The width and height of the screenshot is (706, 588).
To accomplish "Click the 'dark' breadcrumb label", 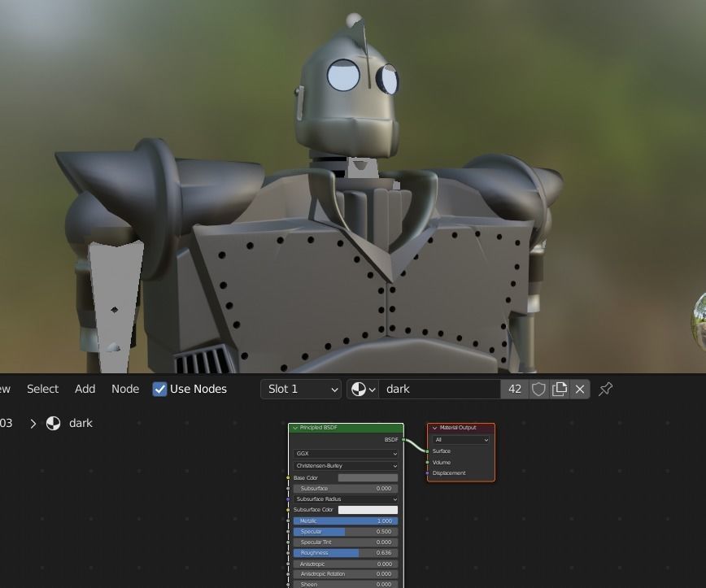I will [x=81, y=423].
